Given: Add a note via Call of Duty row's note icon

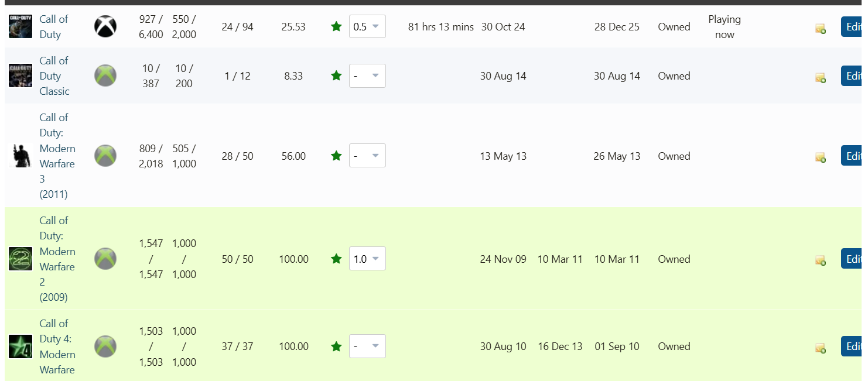Looking at the screenshot, I should (x=821, y=28).
